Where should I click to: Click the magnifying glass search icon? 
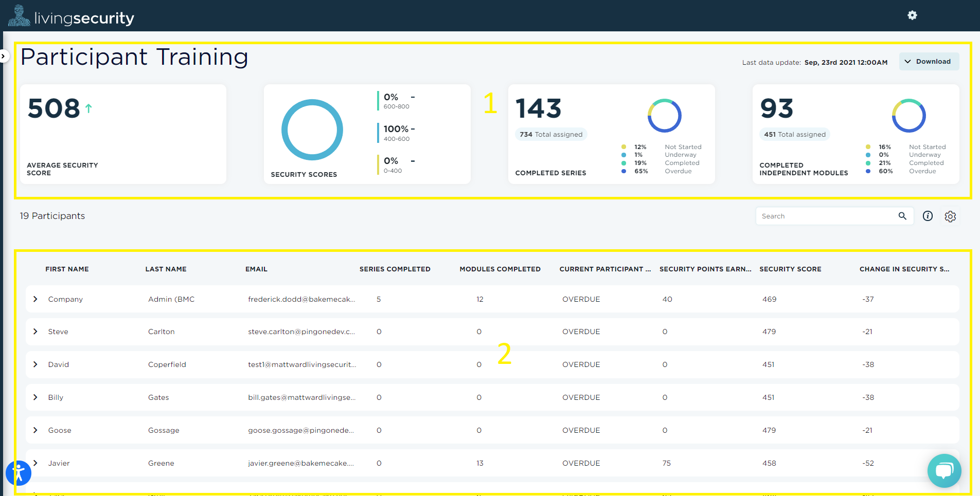[902, 216]
